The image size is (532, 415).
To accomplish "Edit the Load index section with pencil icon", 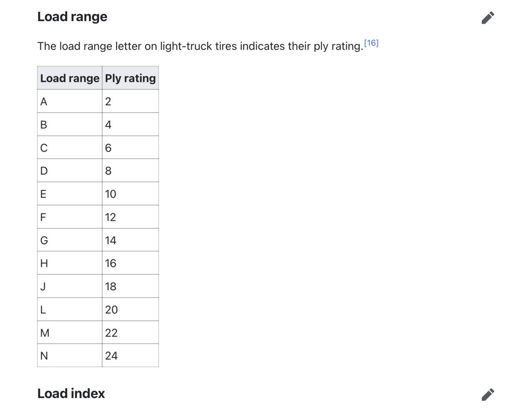I will click(x=488, y=395).
